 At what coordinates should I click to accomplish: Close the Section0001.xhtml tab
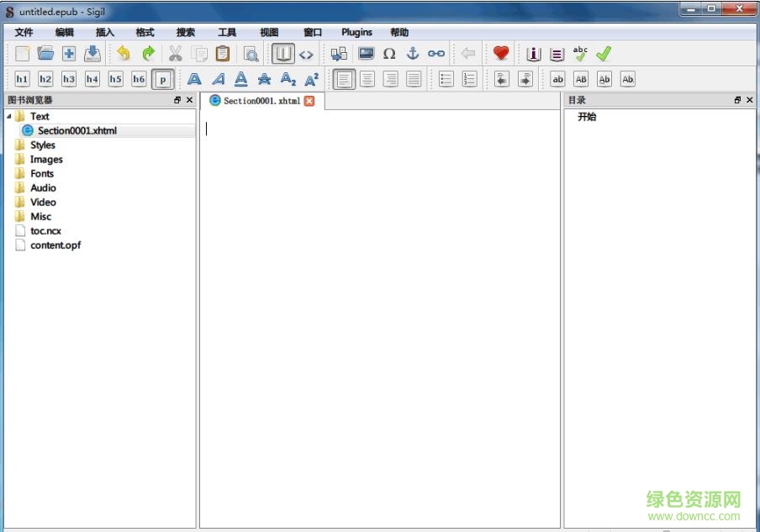pos(309,101)
